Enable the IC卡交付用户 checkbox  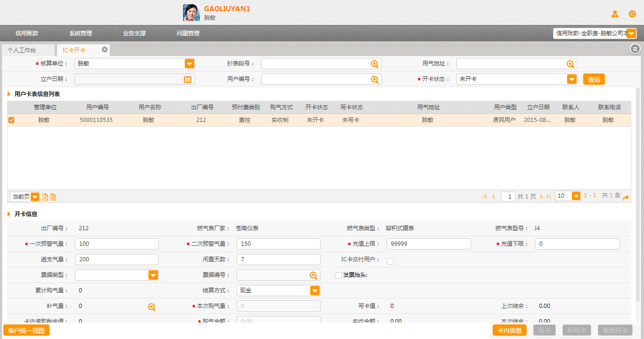[x=390, y=261]
